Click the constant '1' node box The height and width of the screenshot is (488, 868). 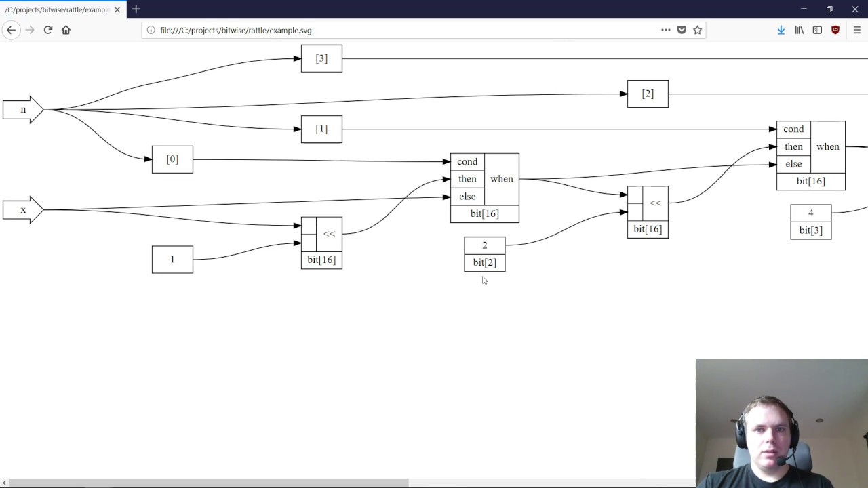172,260
